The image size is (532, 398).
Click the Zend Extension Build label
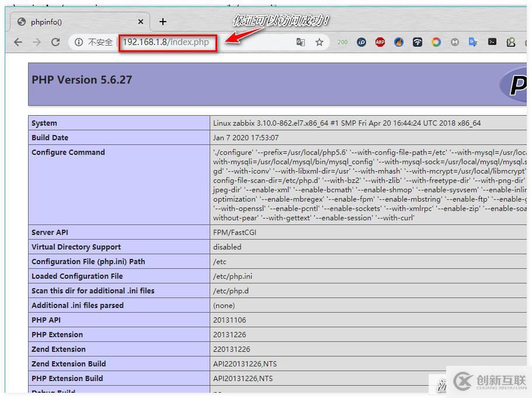68,364
